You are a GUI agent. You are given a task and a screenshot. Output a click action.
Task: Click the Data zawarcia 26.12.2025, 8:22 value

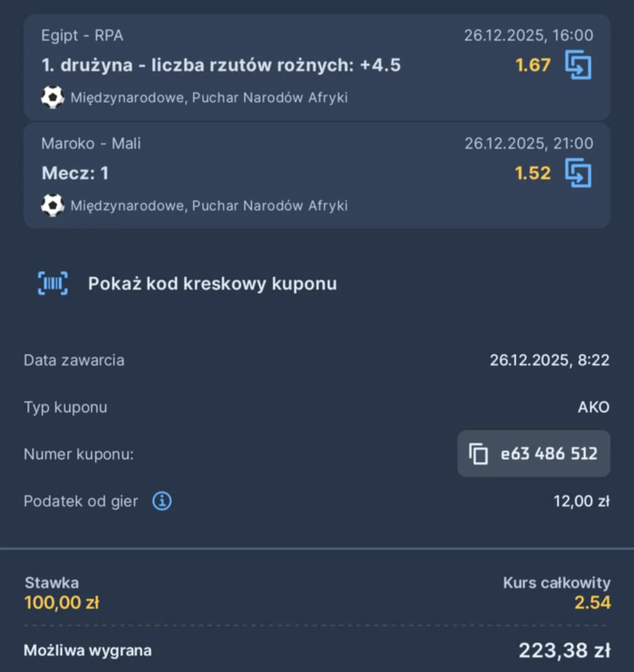pyautogui.click(x=549, y=360)
